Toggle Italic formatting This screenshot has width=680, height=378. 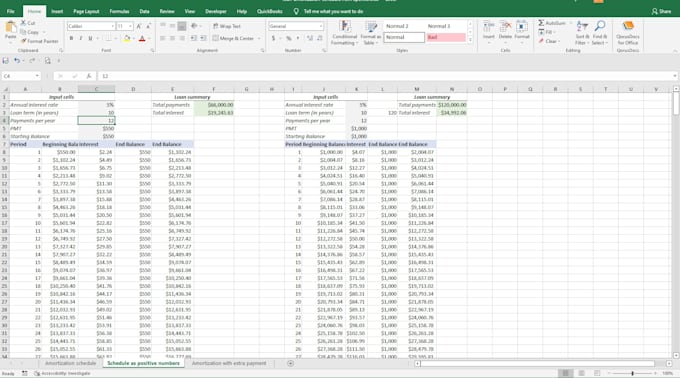[x=81, y=39]
